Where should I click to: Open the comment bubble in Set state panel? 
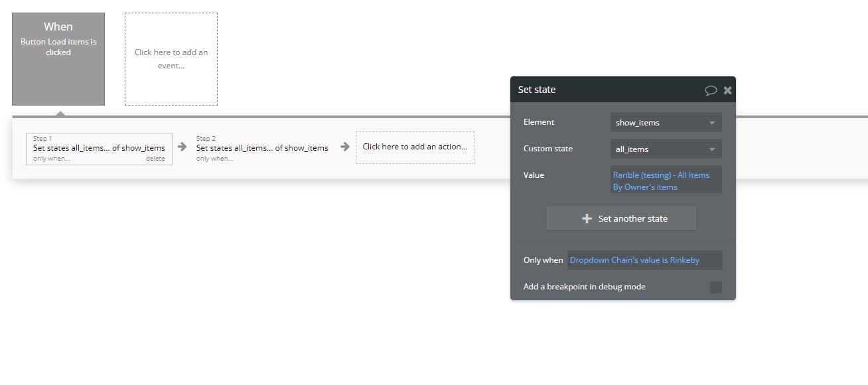click(x=711, y=90)
